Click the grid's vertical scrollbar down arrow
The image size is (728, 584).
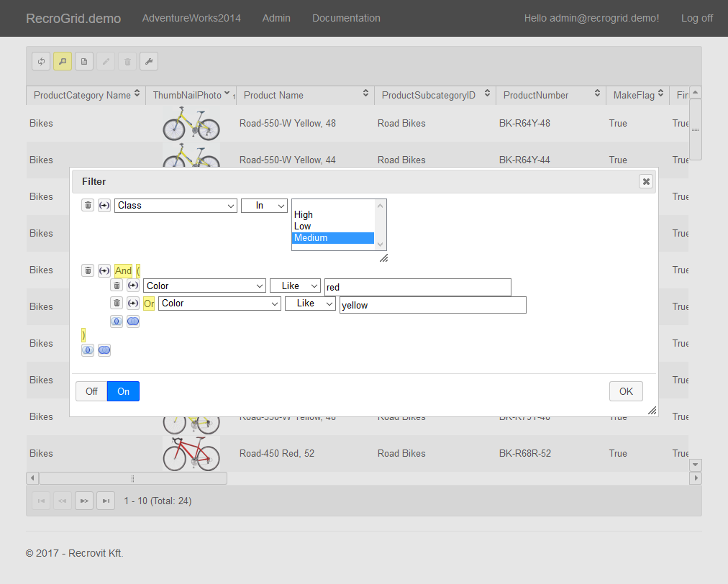(695, 465)
